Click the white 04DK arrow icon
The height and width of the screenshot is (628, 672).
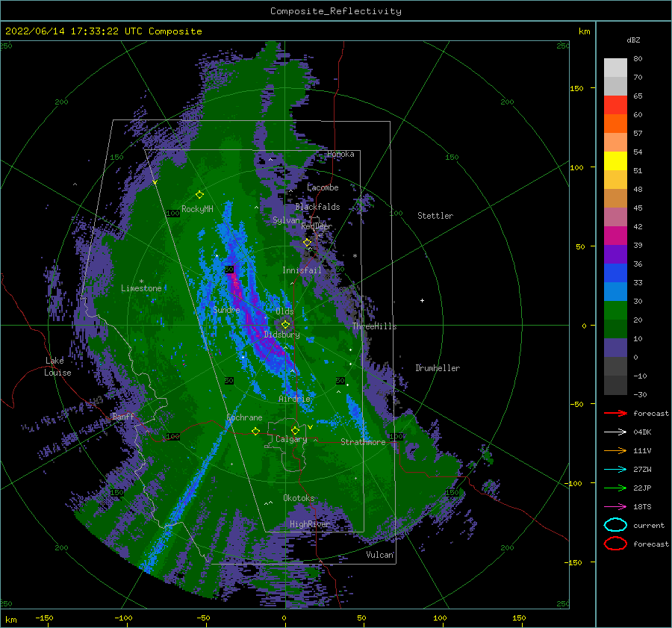coord(615,432)
